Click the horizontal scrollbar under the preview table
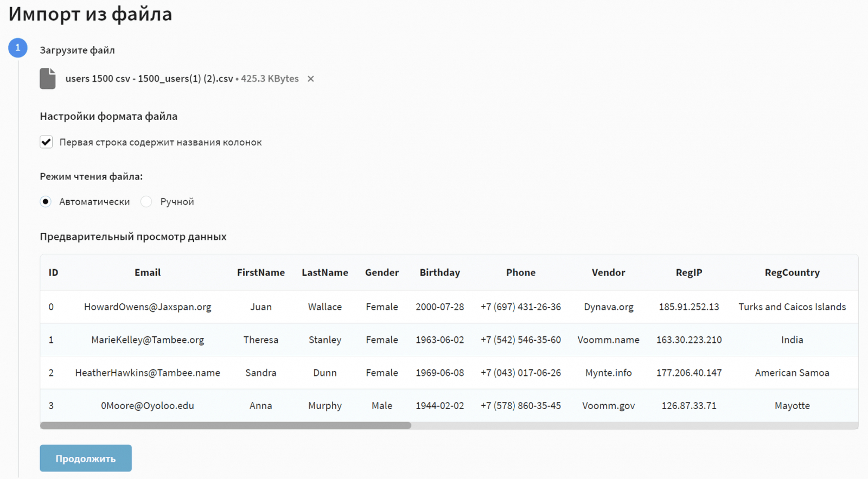The image size is (868, 479). 226,426
